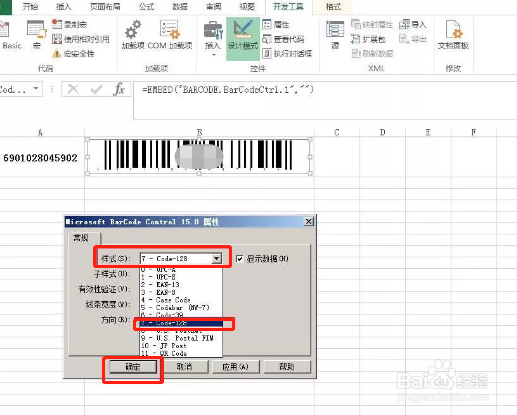Click the 应用(A) apply button
Image resolution: width=517 pixels, height=415 pixels.
point(235,367)
